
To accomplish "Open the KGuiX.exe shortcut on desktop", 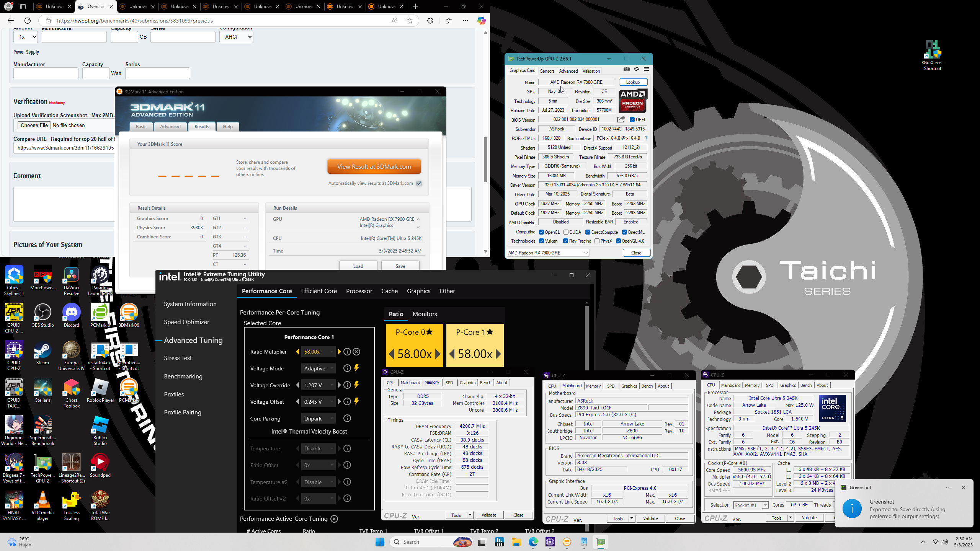I will pyautogui.click(x=933, y=55).
